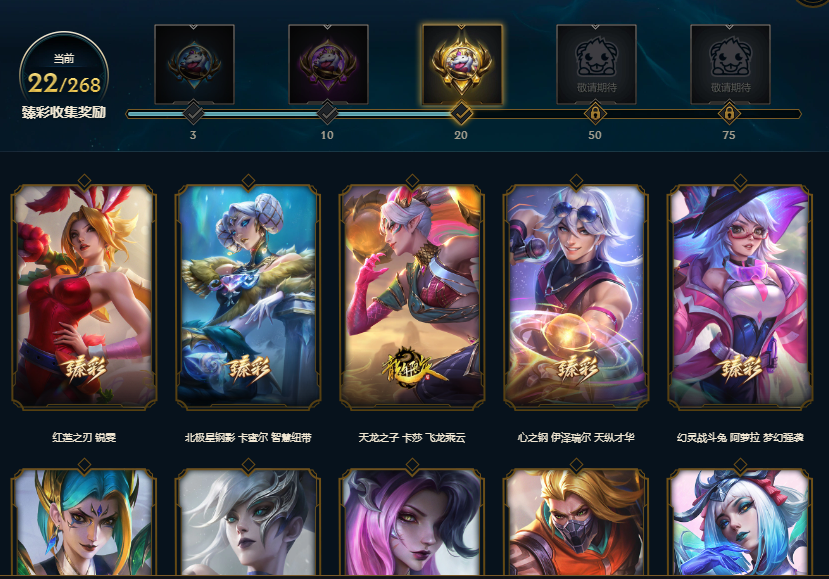Click the checkmark marker at 10
The image size is (829, 579).
(x=327, y=113)
